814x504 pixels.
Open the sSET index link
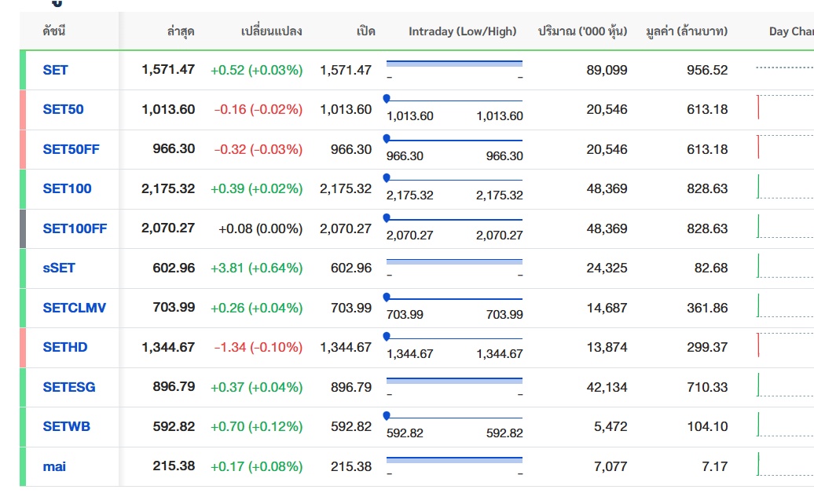[x=59, y=268]
